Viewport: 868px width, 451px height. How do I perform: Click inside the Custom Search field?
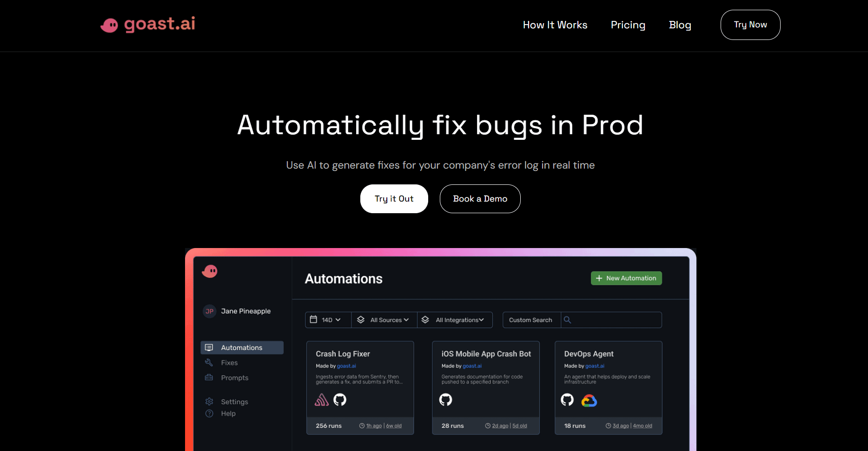pyautogui.click(x=530, y=320)
